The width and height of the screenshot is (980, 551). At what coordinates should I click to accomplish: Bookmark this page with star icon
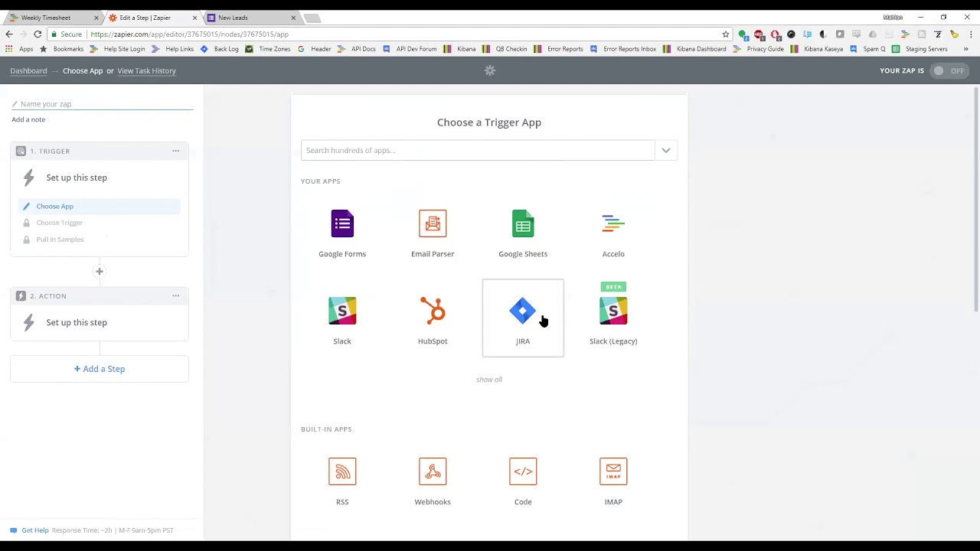click(726, 34)
